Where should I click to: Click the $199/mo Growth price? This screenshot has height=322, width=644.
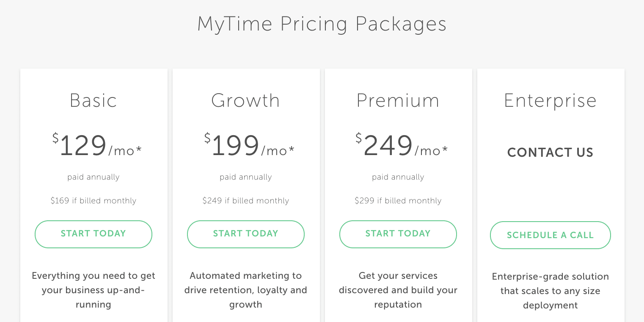tap(249, 145)
